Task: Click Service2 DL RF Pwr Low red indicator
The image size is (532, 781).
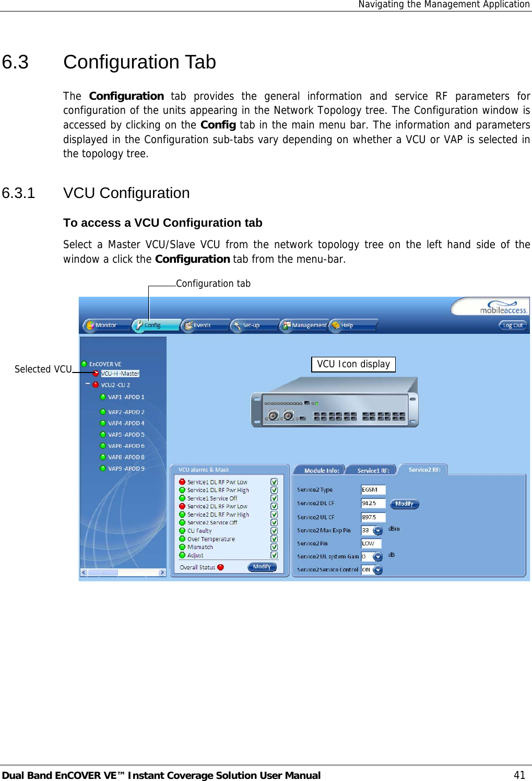Action: click(x=182, y=506)
